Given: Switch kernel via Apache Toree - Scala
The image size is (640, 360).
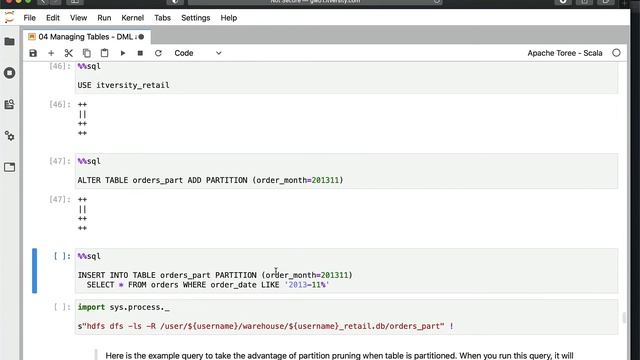Looking at the screenshot, I should pyautogui.click(x=564, y=53).
